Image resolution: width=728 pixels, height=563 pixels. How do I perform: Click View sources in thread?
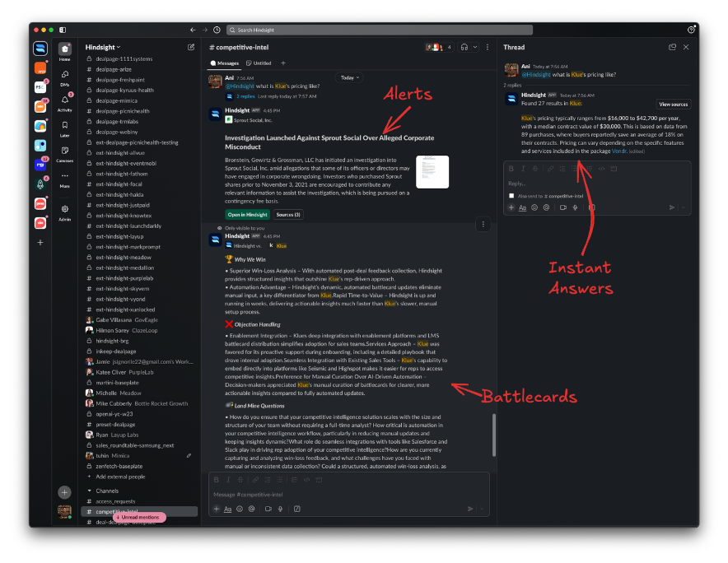tap(673, 104)
